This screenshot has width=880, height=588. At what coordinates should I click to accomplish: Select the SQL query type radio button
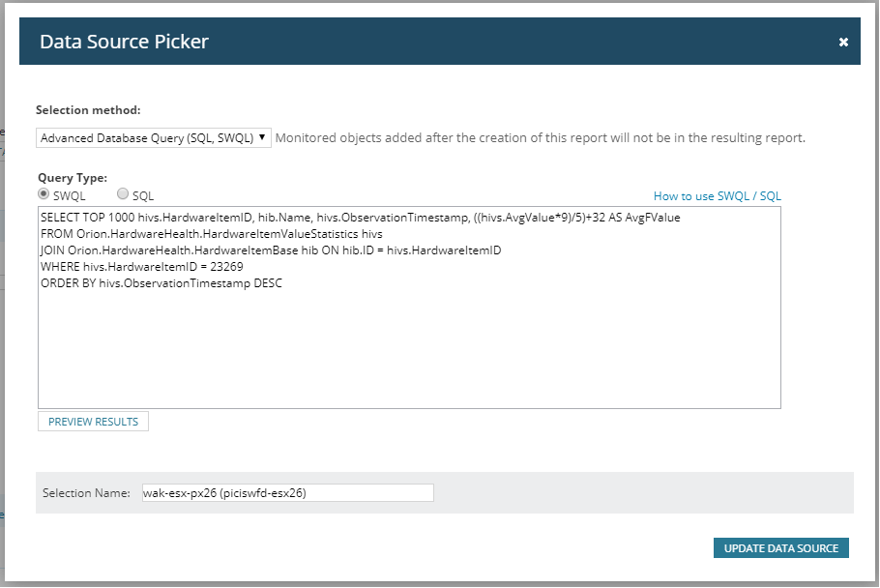pyautogui.click(x=123, y=194)
